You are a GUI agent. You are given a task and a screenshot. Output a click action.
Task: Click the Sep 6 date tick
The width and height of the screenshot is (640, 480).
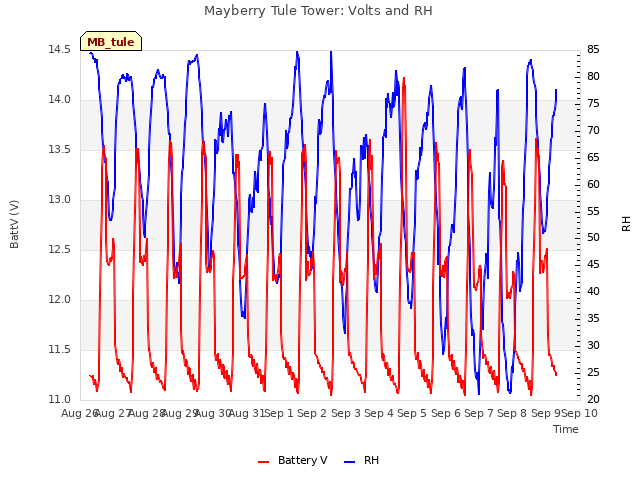[x=446, y=413]
